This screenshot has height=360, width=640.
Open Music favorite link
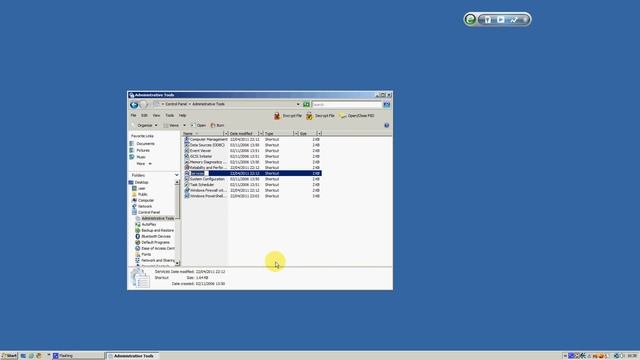point(138,157)
